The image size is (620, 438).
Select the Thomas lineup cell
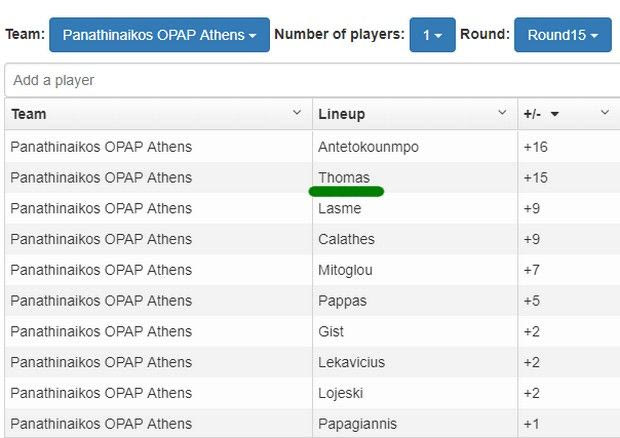tap(344, 178)
